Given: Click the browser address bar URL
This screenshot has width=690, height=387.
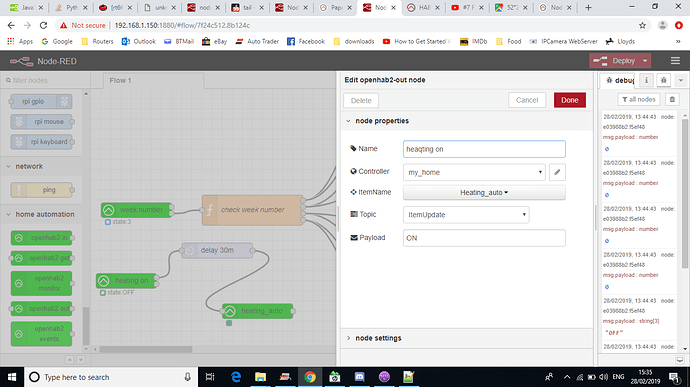Looking at the screenshot, I should (182, 26).
